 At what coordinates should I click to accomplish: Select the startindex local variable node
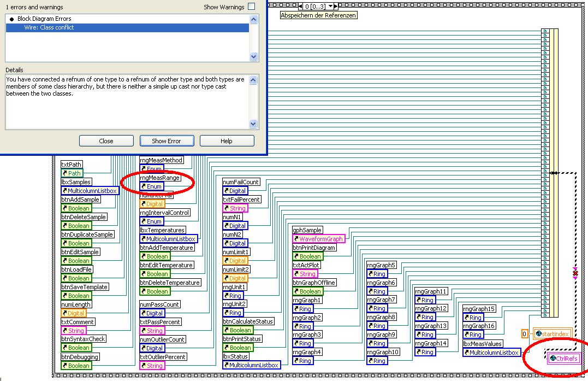pyautogui.click(x=553, y=333)
